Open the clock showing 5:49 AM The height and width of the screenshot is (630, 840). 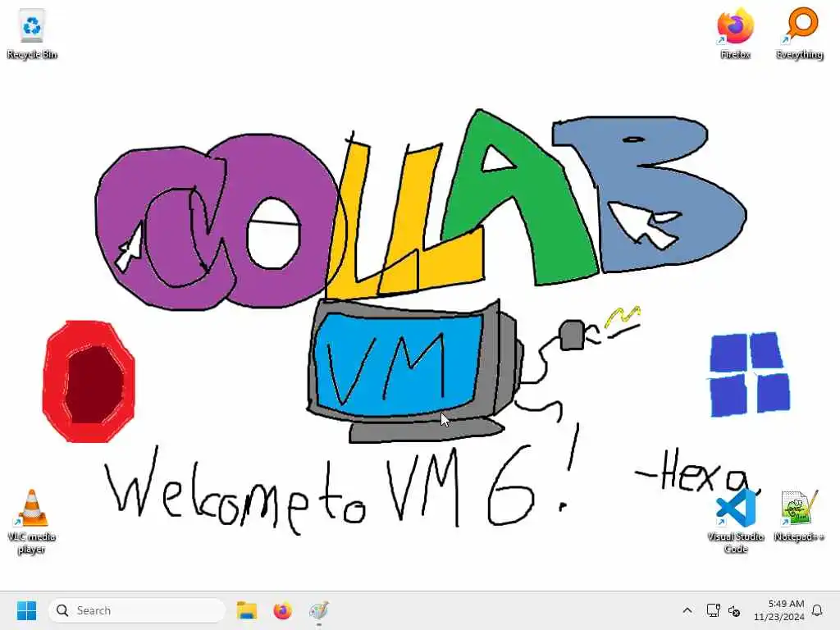click(779, 610)
